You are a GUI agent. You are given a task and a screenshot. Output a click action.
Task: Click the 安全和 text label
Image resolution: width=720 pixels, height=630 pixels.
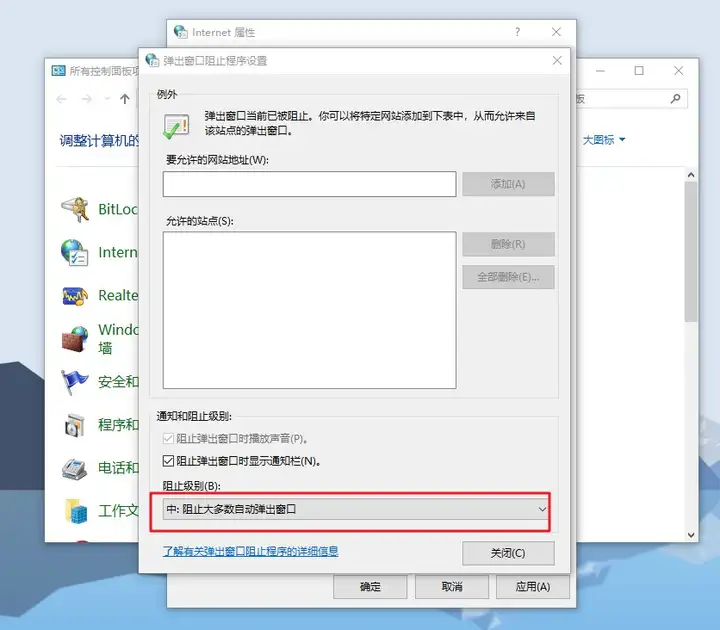118,382
